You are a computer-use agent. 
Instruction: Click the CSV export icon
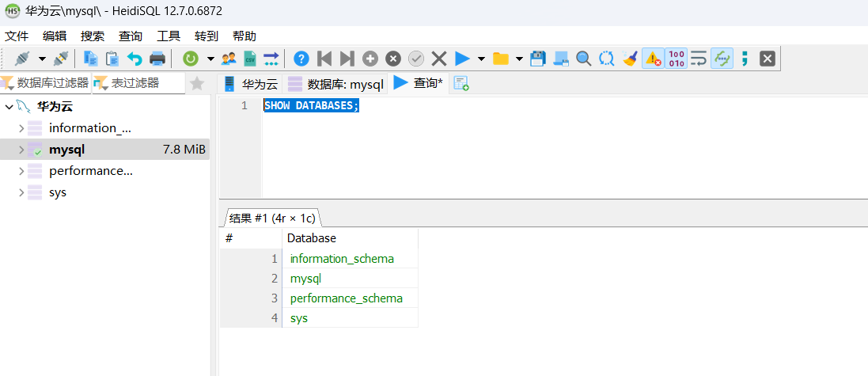click(250, 59)
